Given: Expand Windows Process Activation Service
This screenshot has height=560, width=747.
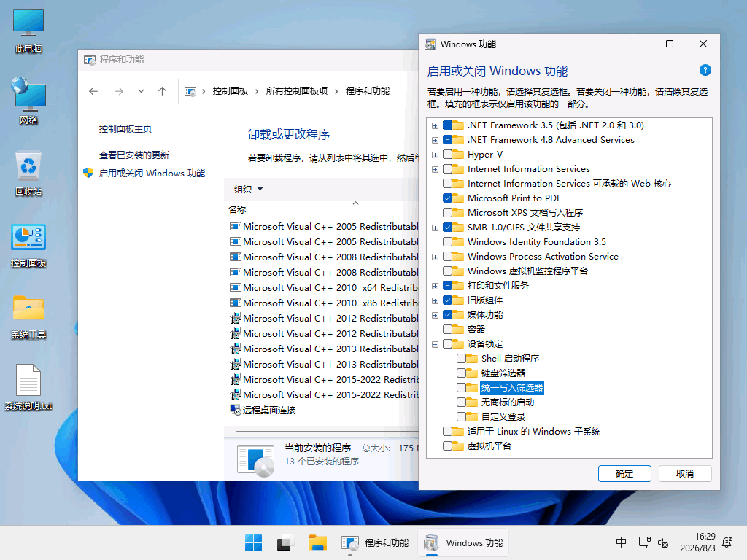Looking at the screenshot, I should [x=435, y=257].
